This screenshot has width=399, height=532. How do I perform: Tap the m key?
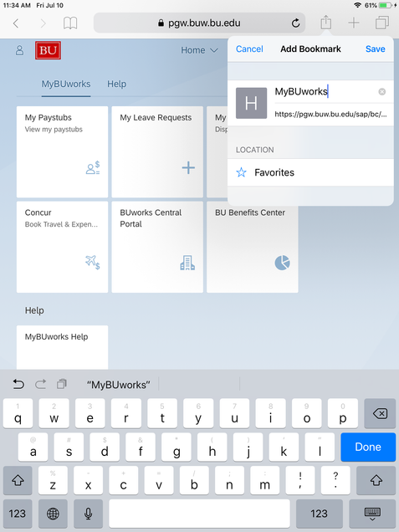tap(264, 480)
